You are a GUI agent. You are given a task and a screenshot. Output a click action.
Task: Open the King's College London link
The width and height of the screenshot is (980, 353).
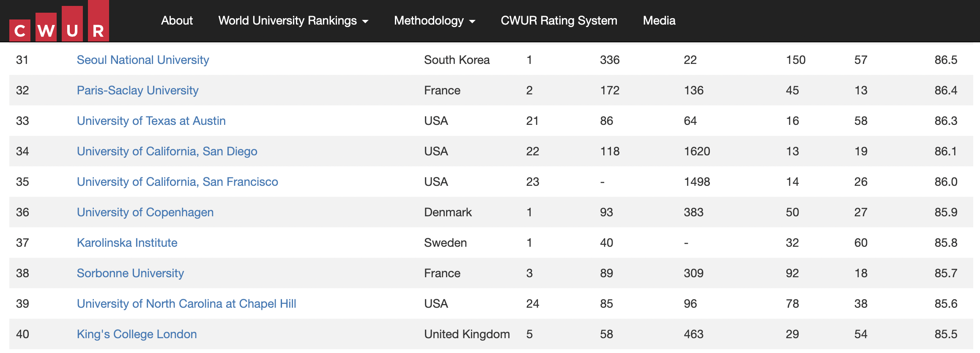[137, 334]
